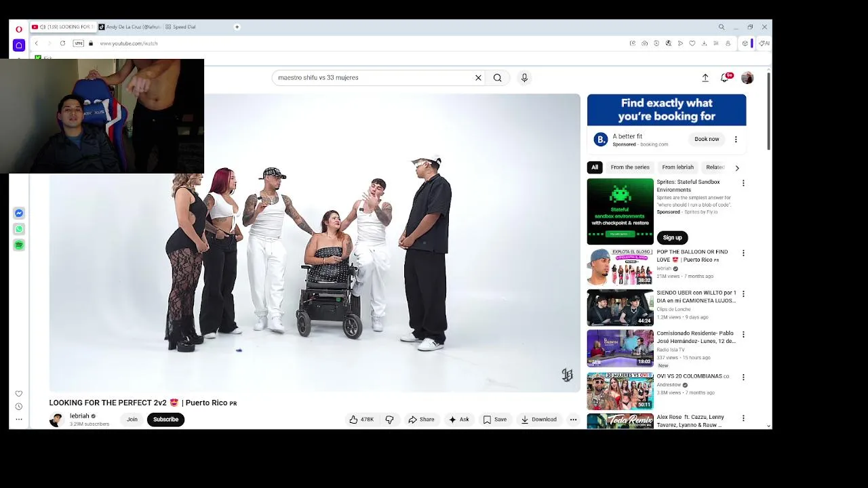Click the YouTube upload arrow icon
This screenshot has height=488, width=868.
click(705, 78)
